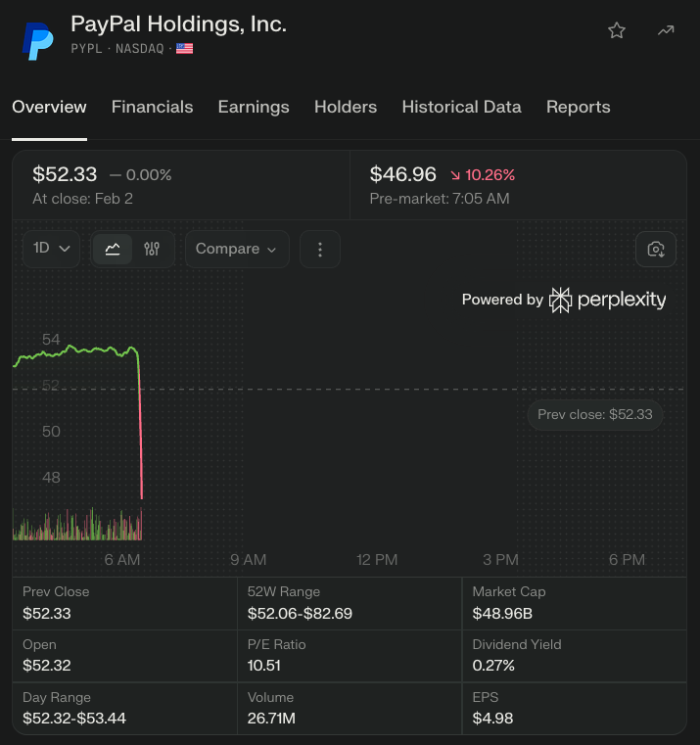Click the PayPal logo icon
The width and height of the screenshot is (700, 745).
(38, 41)
